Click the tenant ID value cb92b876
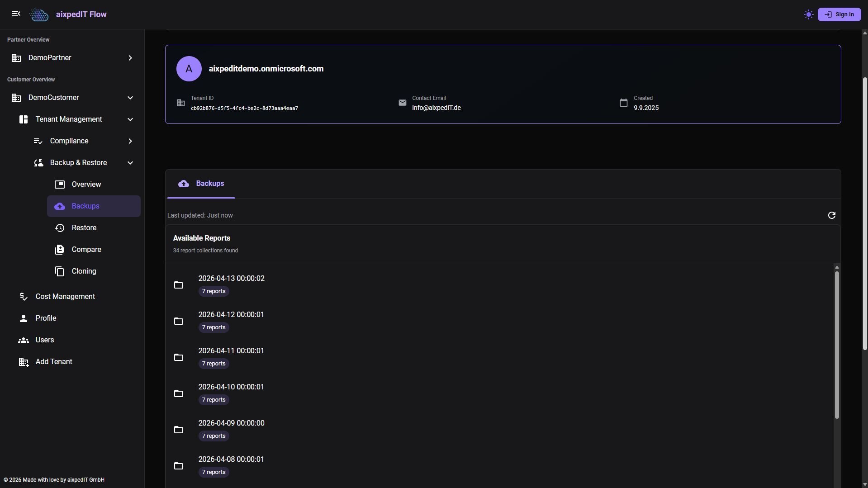Screen dimensions: 868x488 [x=244, y=108]
